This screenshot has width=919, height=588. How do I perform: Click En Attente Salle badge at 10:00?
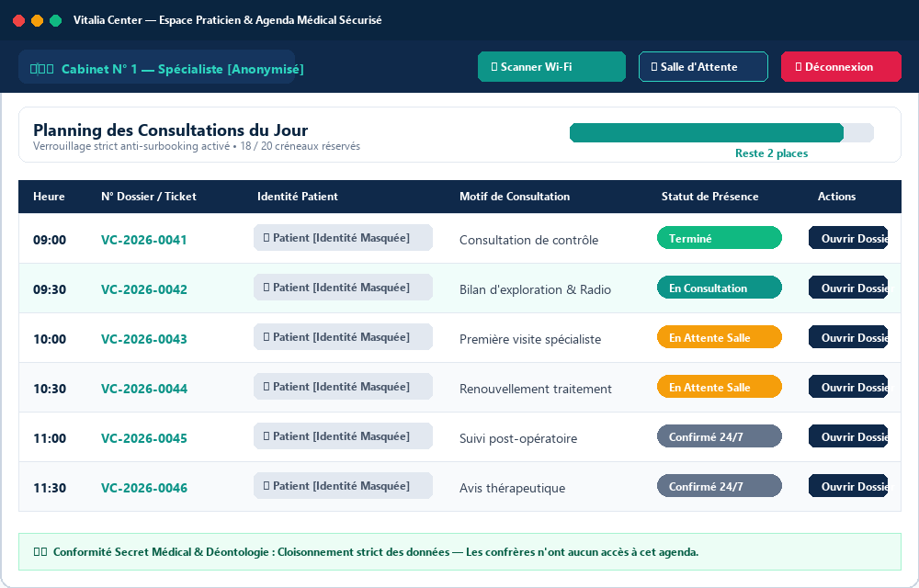(720, 337)
